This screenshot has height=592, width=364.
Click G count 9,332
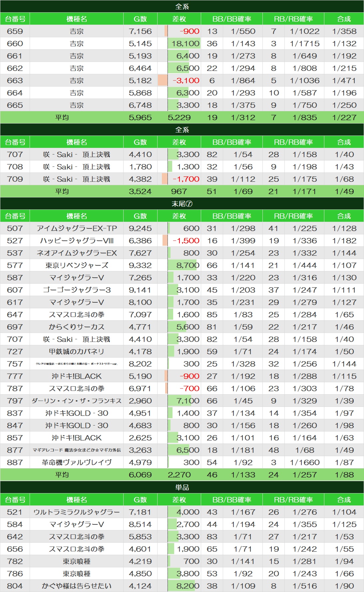point(140,265)
